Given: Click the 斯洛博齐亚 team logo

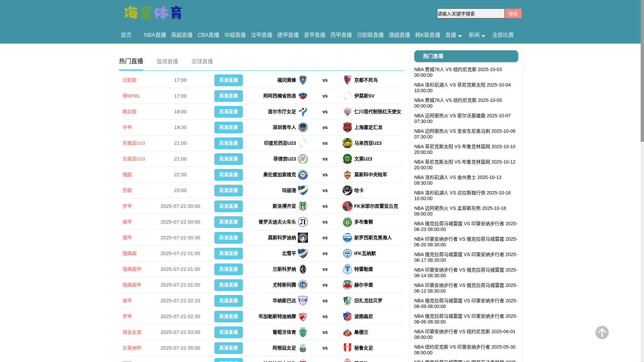Looking at the screenshot, I should (303, 206).
